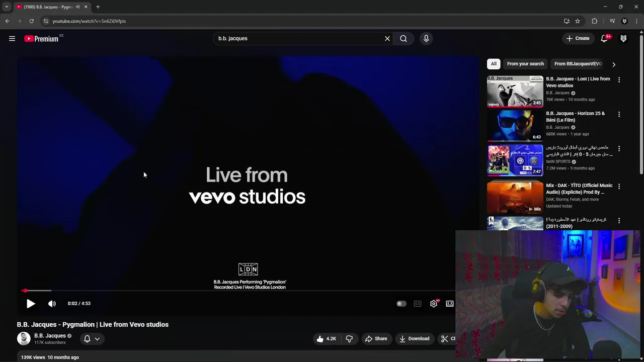Screen dimensions: 644x362
Task: Open Mix - DAK - TITO title
Action: pyautogui.click(x=579, y=189)
